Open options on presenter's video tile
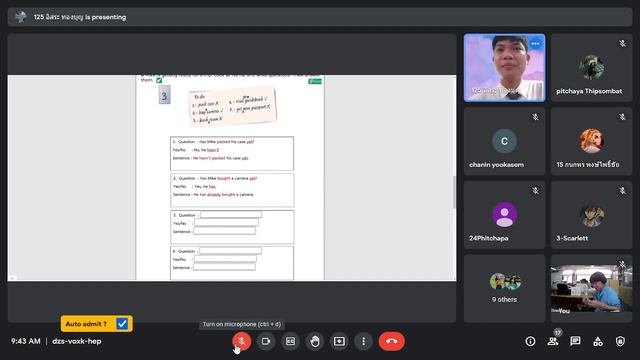Image resolution: width=640 pixels, height=360 pixels. [x=535, y=44]
